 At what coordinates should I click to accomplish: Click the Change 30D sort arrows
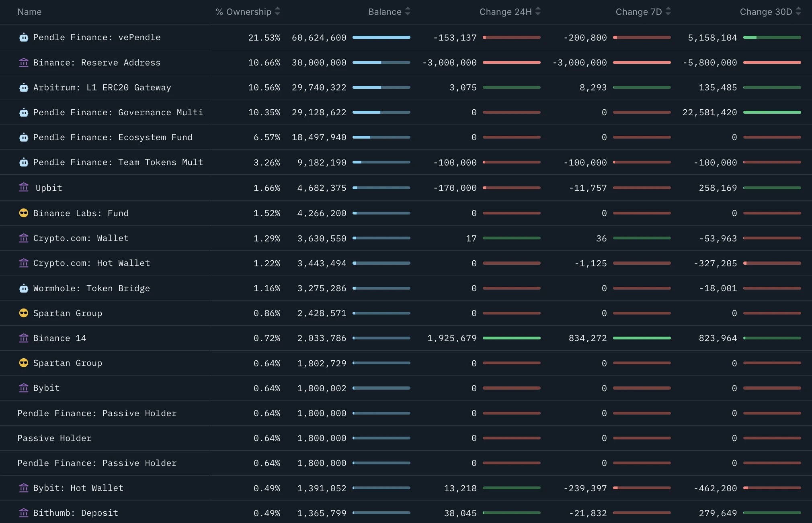point(798,12)
